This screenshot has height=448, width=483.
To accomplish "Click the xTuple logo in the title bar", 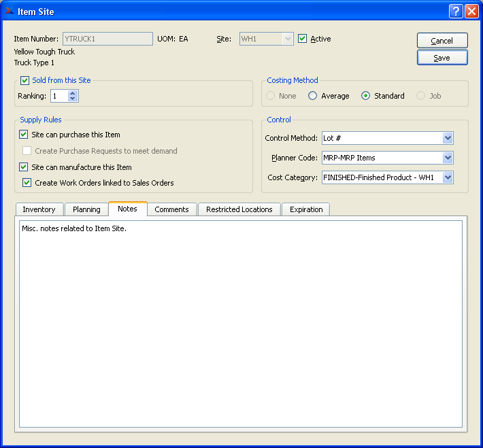I will (10, 11).
